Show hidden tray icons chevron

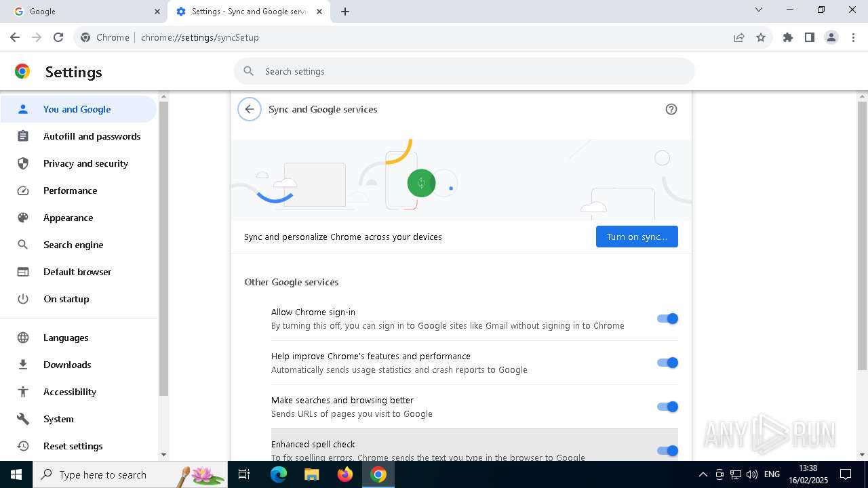point(703,474)
